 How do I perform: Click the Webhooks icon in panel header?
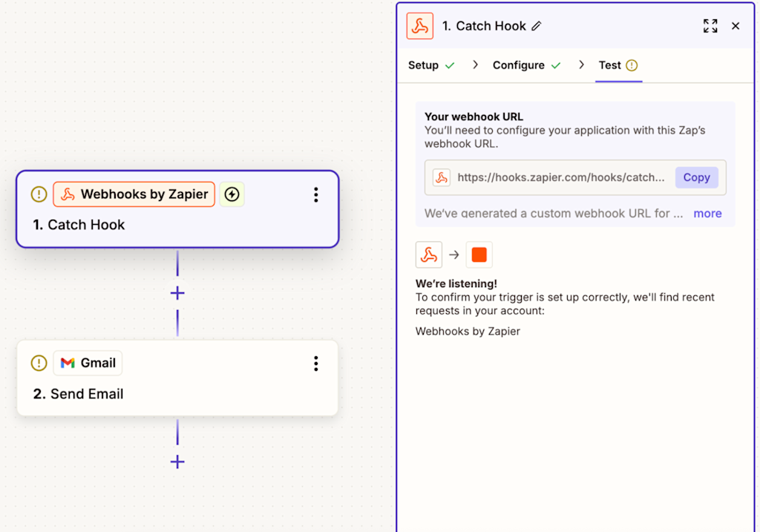420,26
